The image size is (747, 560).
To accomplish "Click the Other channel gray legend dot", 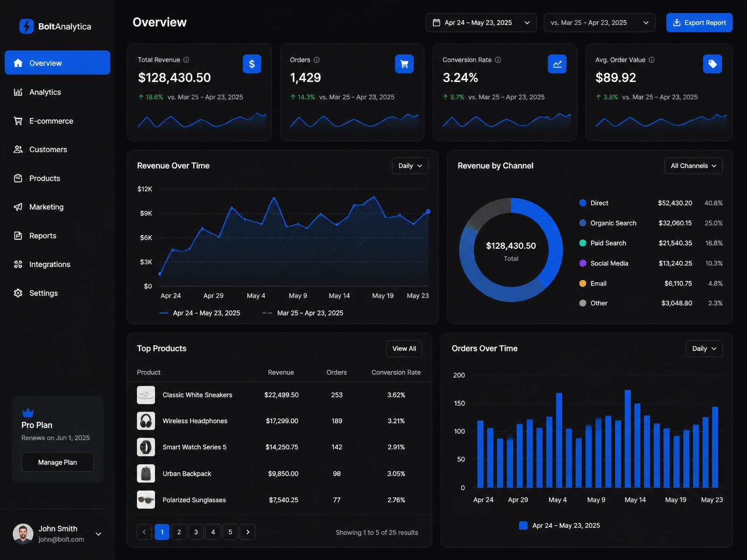I will coord(583,303).
